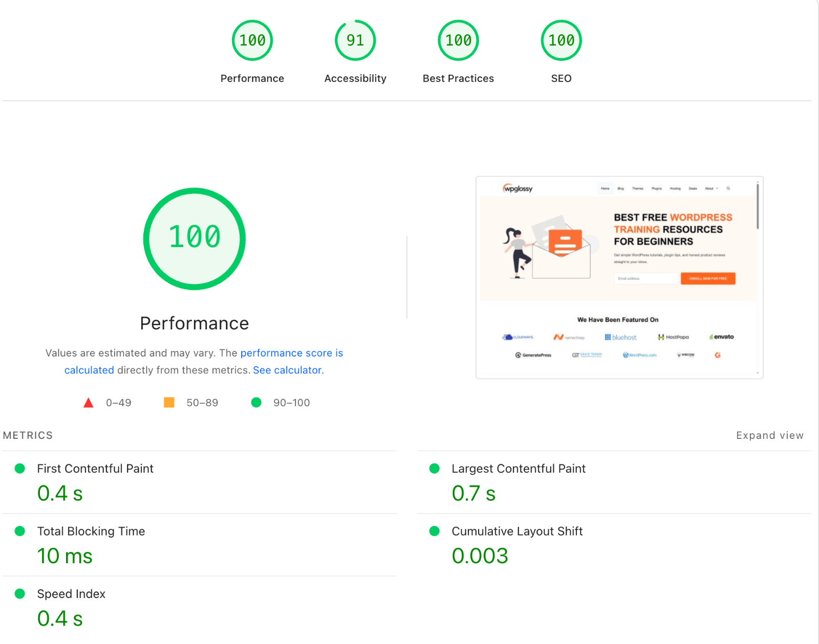Select the Home menu item in the thumbnail

pos(605,188)
